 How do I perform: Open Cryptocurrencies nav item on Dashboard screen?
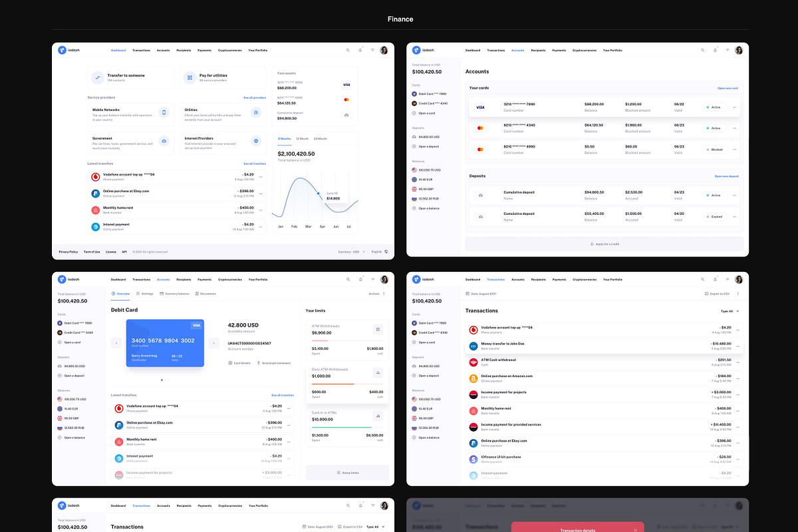tap(230, 50)
